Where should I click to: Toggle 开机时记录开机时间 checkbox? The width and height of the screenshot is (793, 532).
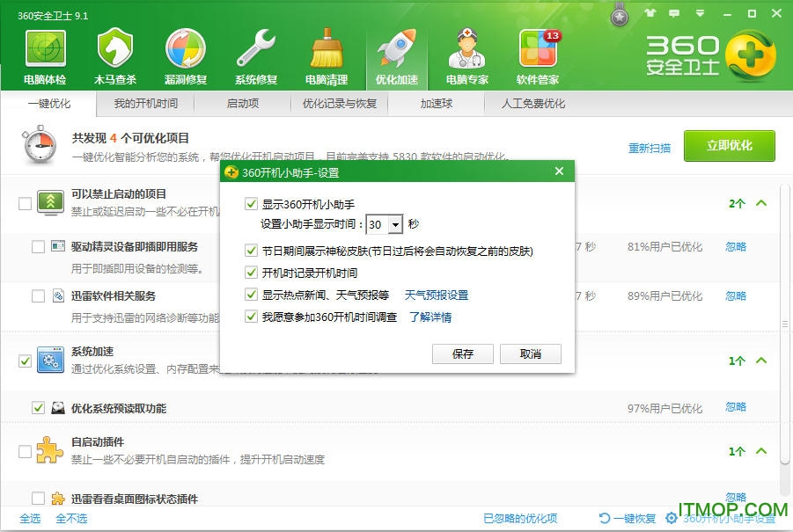coord(251,273)
